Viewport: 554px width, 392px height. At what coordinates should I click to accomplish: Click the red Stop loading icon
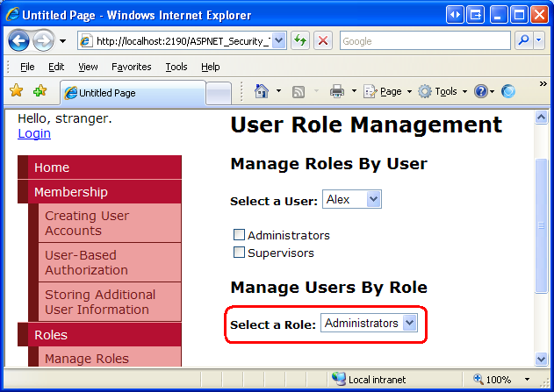(x=323, y=41)
